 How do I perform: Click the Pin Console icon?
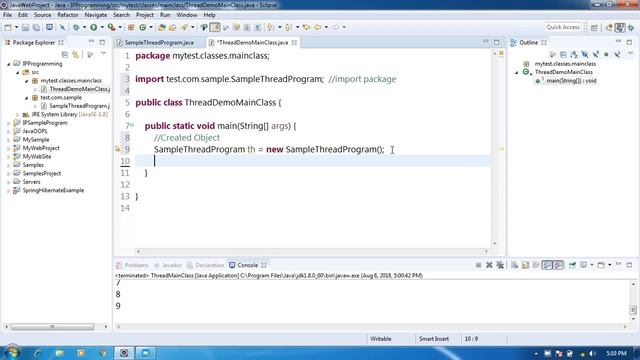pos(572,265)
